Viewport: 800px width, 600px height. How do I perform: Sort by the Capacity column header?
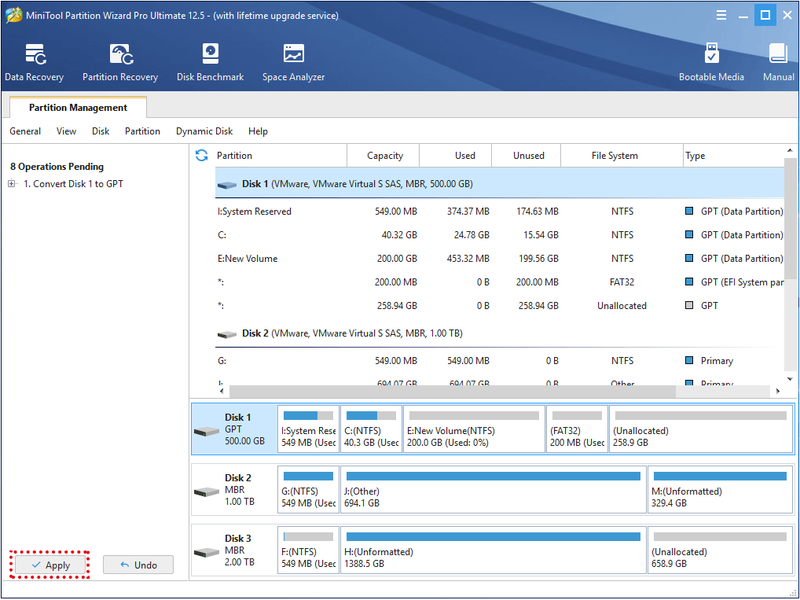click(384, 156)
